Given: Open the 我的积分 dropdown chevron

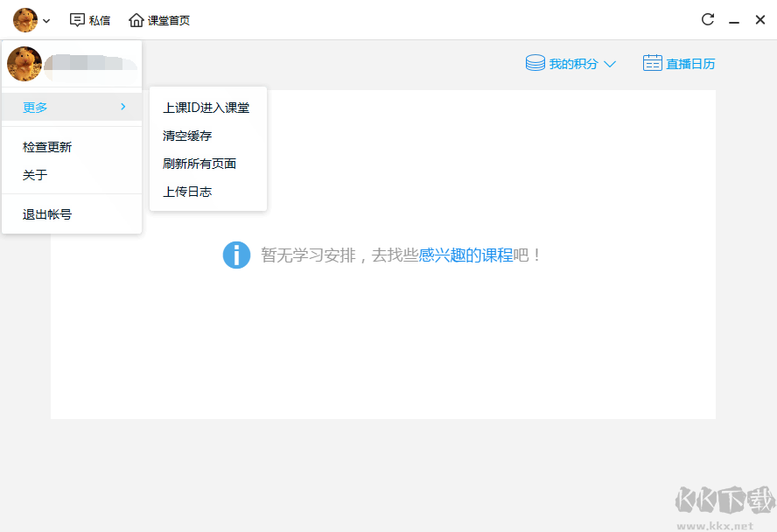Looking at the screenshot, I should click(611, 64).
